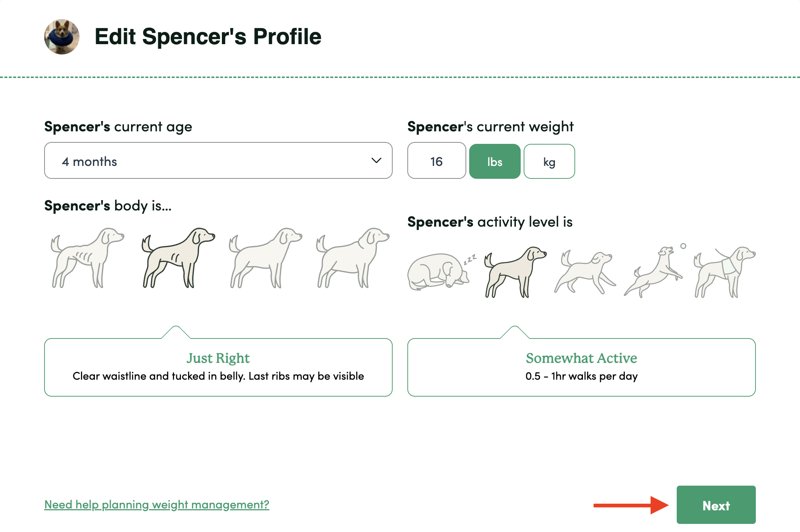The width and height of the screenshot is (800, 532).
Task: Click the Edit Spencer's Profile heading
Action: coord(208,37)
